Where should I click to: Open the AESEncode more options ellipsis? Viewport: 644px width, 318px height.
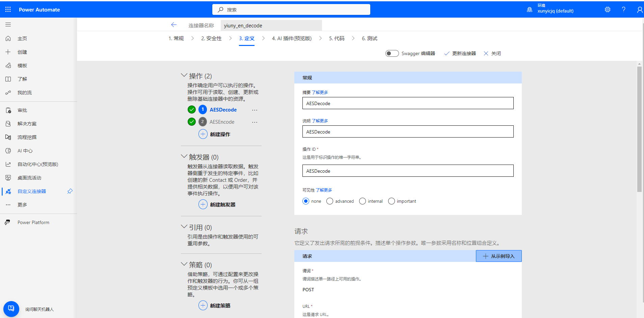254,122
